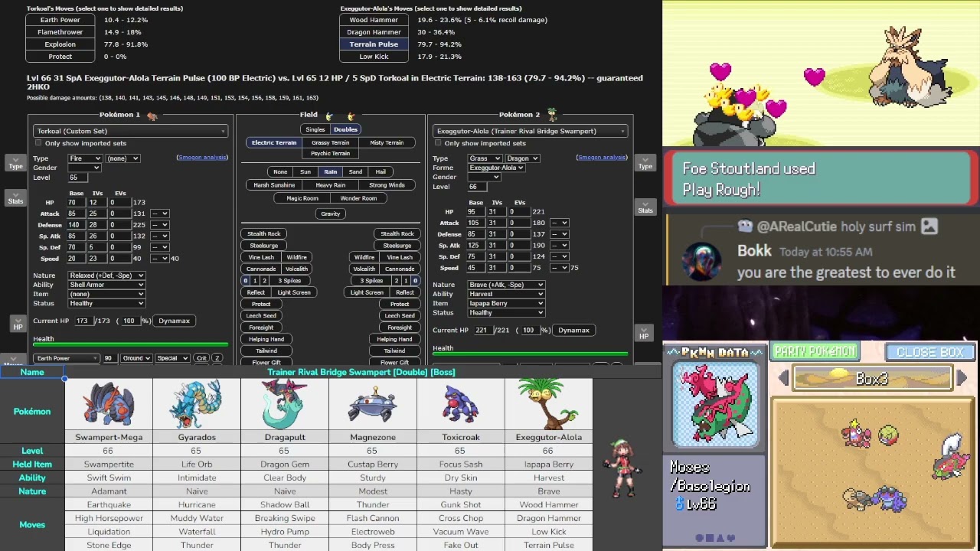Collapse the left Stats side panel toggle

coord(15,198)
